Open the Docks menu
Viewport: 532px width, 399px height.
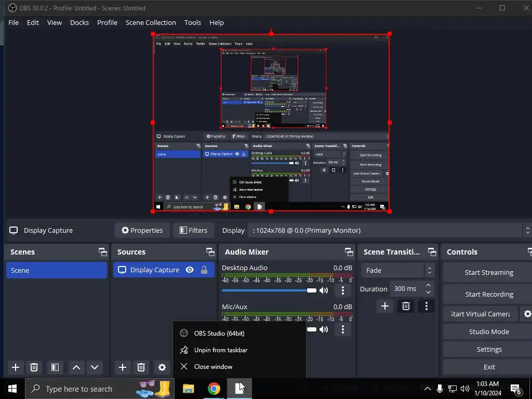coord(79,22)
